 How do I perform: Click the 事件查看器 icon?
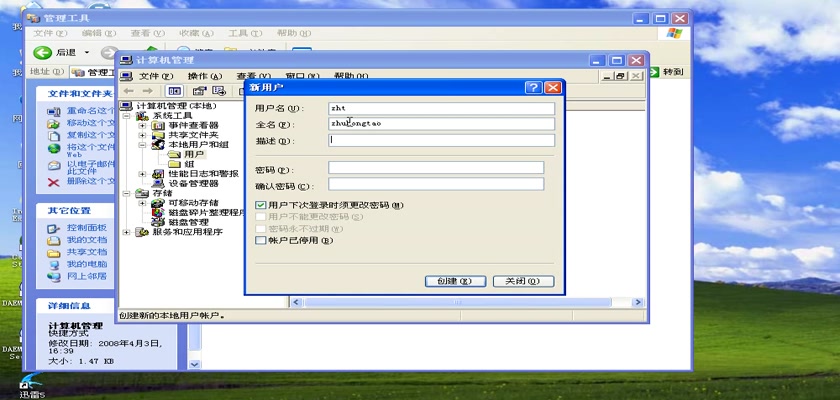(158, 125)
